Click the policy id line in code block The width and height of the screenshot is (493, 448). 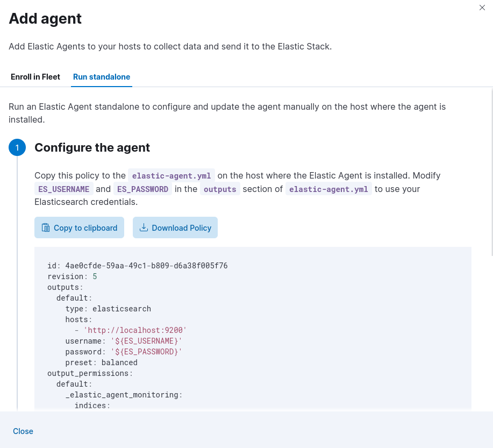coord(138,266)
